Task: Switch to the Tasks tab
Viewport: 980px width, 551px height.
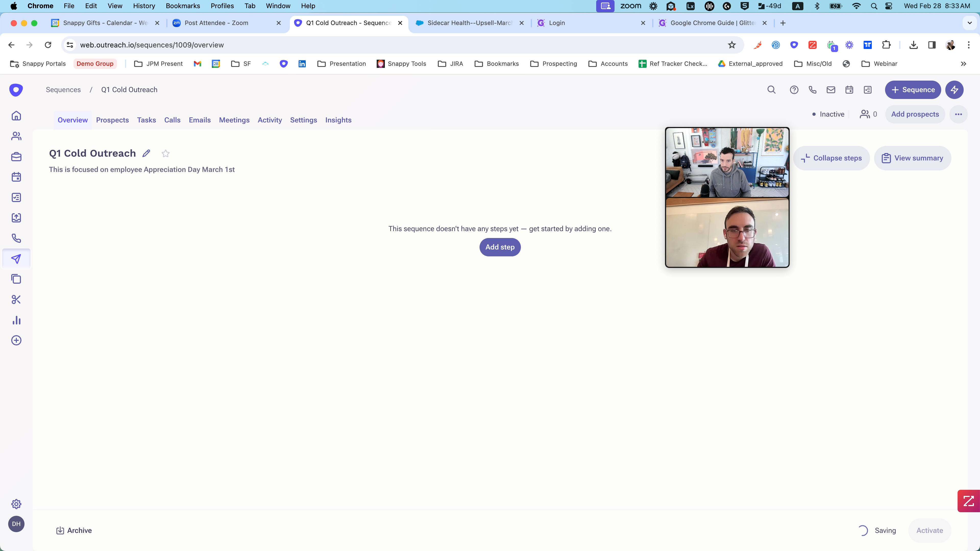Action: [146, 120]
